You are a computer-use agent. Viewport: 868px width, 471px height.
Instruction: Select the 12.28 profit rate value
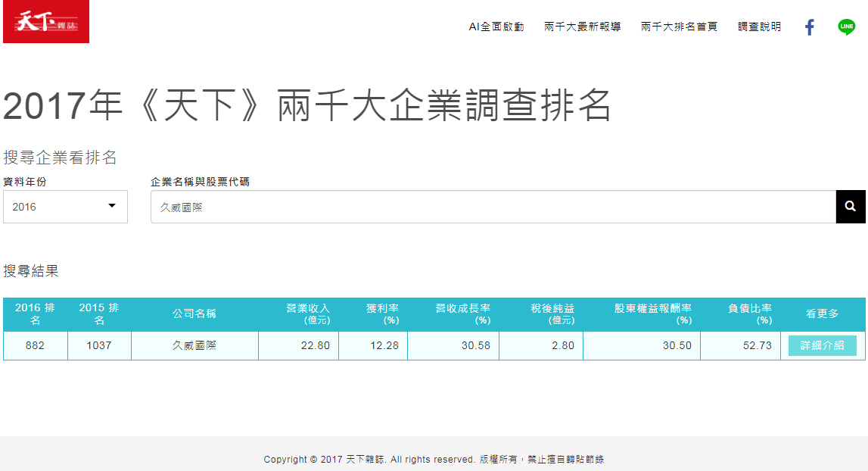point(384,345)
